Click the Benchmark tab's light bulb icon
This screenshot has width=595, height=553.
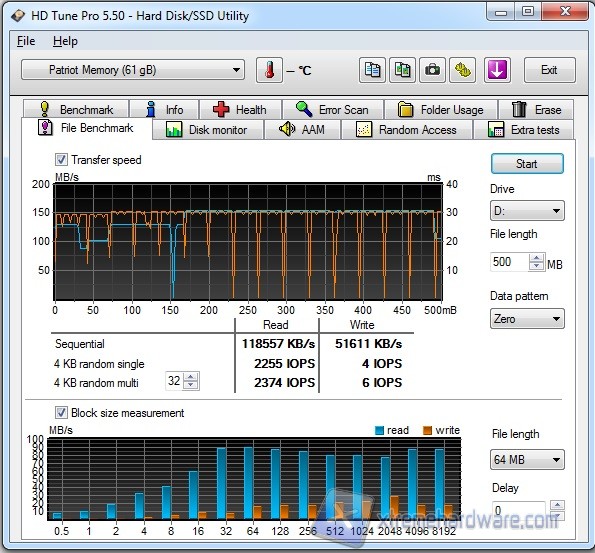click(45, 109)
